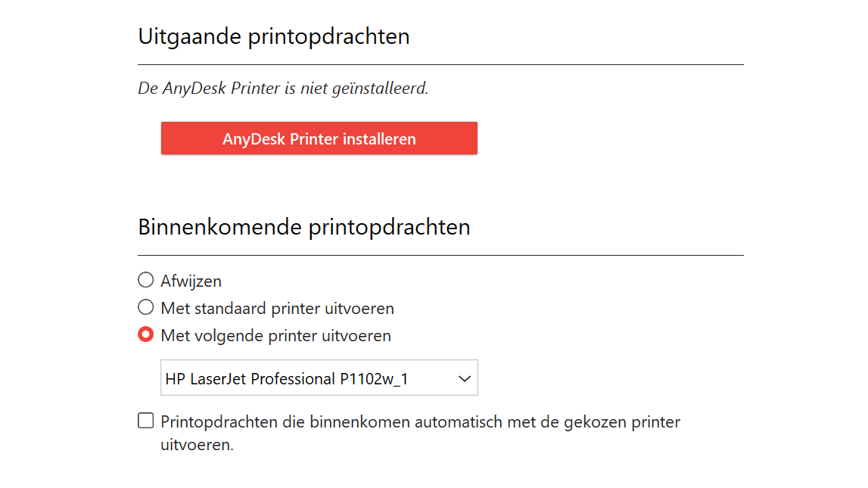Viewport: 868px width, 488px height.
Task: Click the chevron arrow of printer combo box
Action: tap(465, 378)
